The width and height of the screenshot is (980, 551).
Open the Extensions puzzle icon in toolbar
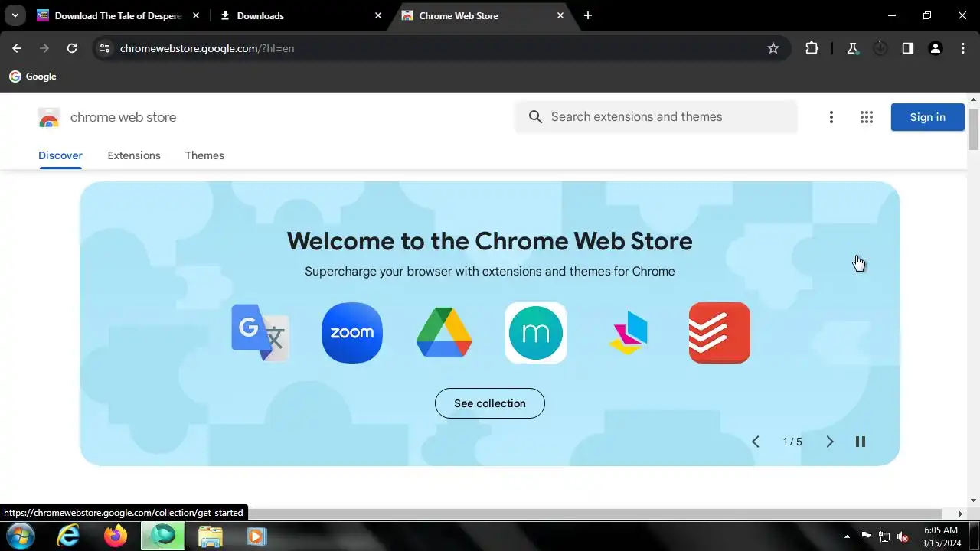click(812, 48)
